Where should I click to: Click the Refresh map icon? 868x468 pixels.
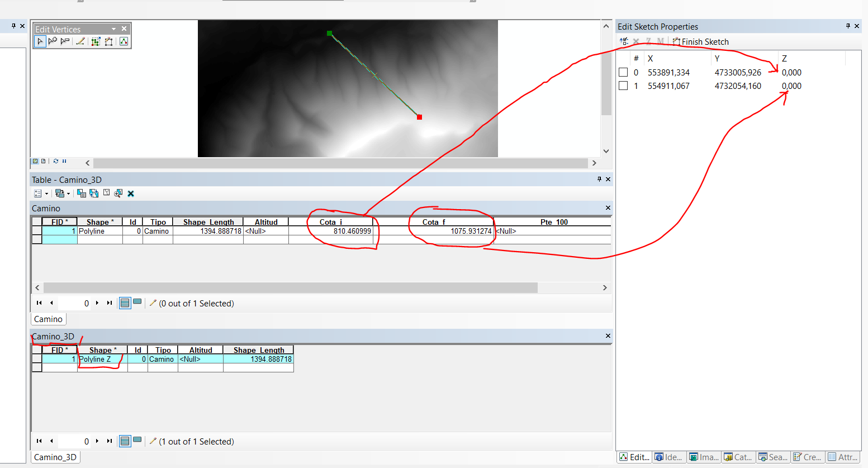pyautogui.click(x=56, y=161)
